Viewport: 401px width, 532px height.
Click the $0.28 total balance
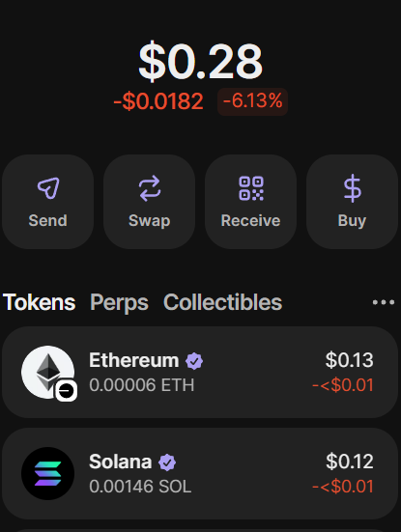tap(200, 62)
